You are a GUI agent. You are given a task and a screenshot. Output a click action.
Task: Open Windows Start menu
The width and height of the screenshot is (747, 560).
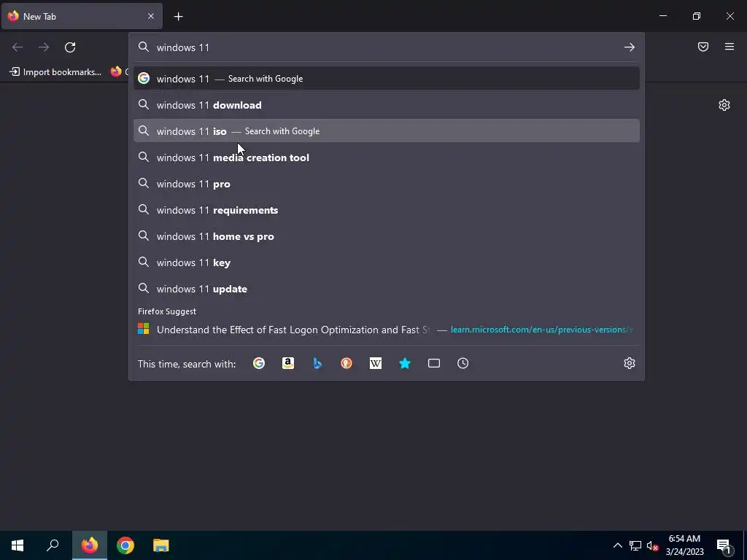[18, 545]
